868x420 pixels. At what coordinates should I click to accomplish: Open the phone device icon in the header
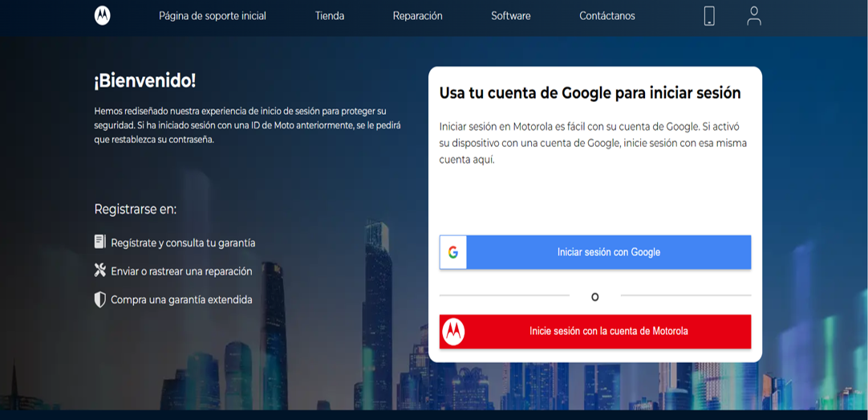(709, 15)
